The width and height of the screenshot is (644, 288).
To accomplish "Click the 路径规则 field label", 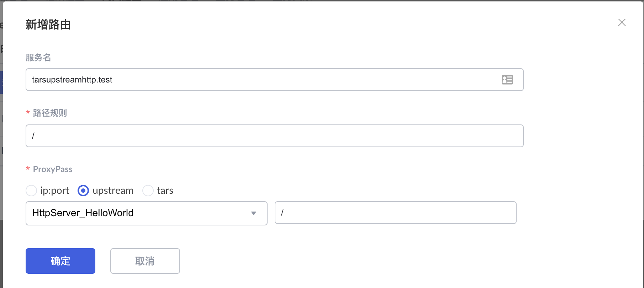I will coord(50,113).
